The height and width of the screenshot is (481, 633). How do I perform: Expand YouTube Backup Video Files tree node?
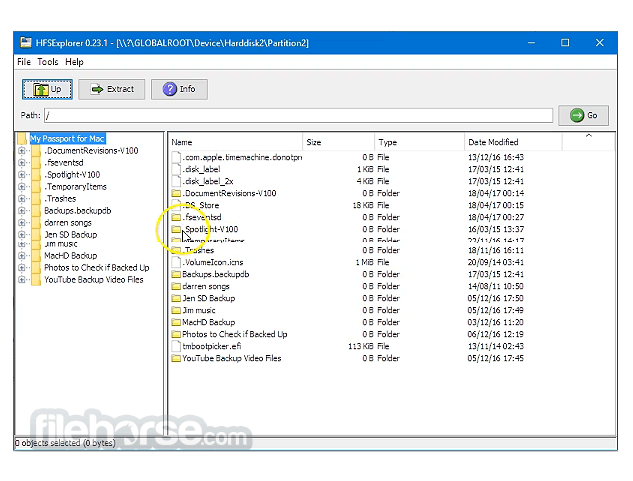point(22,279)
